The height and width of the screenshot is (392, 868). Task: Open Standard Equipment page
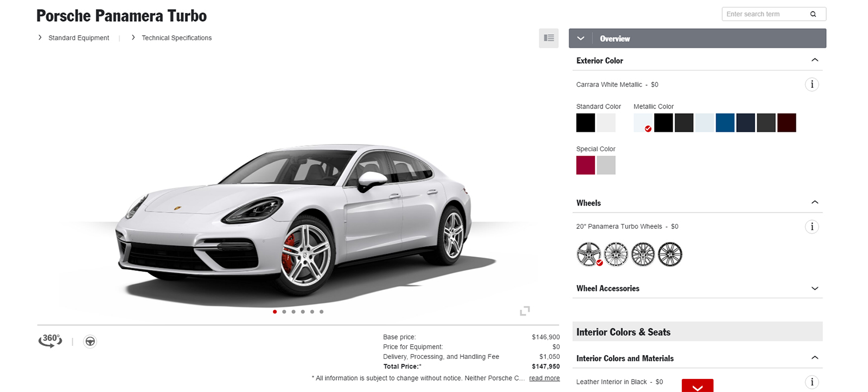79,38
